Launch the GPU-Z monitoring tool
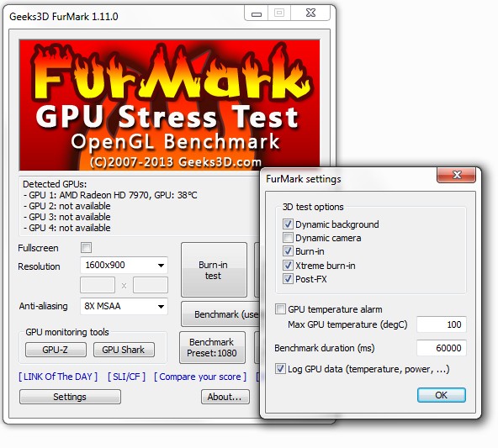 56,350
